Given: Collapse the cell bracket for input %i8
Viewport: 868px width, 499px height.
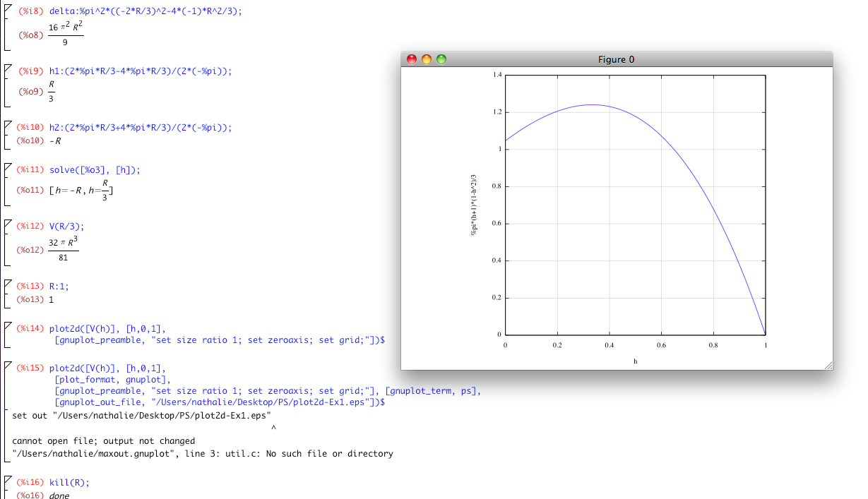Looking at the screenshot, I should (7, 8).
